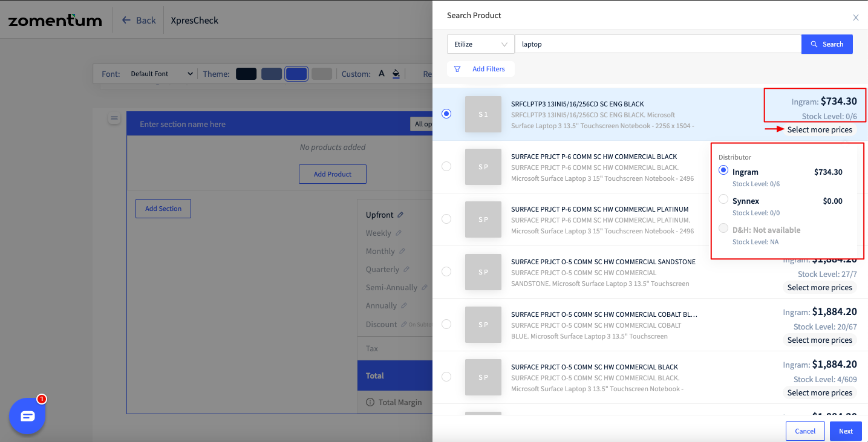Screen dimensions: 868x442
Task: Click the blue Search button
Action: coord(827,44)
